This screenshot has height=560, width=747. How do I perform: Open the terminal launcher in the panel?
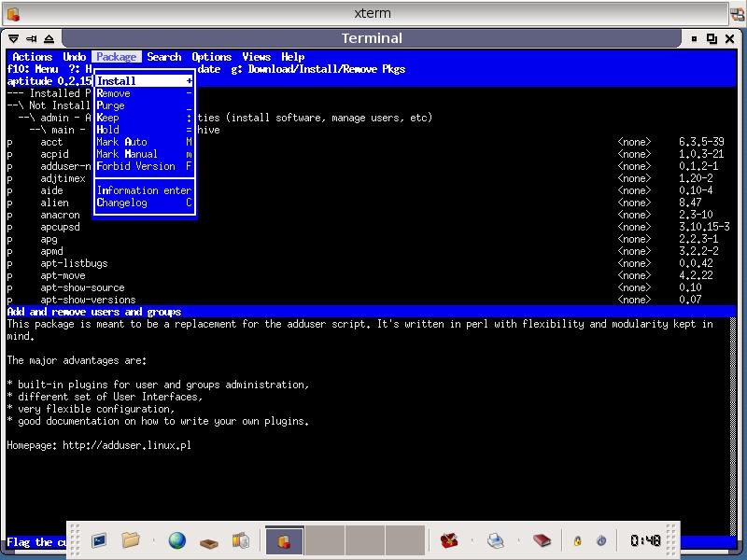[99, 540]
